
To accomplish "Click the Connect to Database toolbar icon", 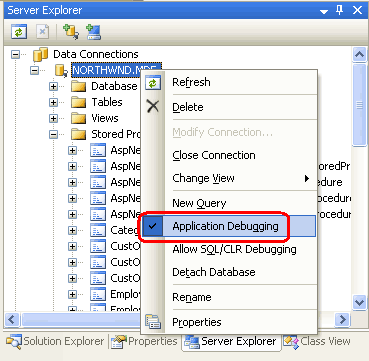I will click(x=71, y=32).
